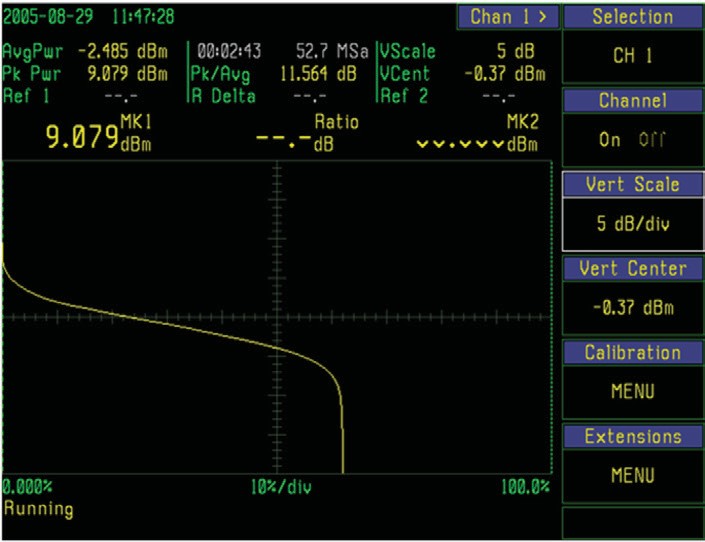Click the Pk Pwr 9.079 dBm reading
705x542 pixels.
85,74
